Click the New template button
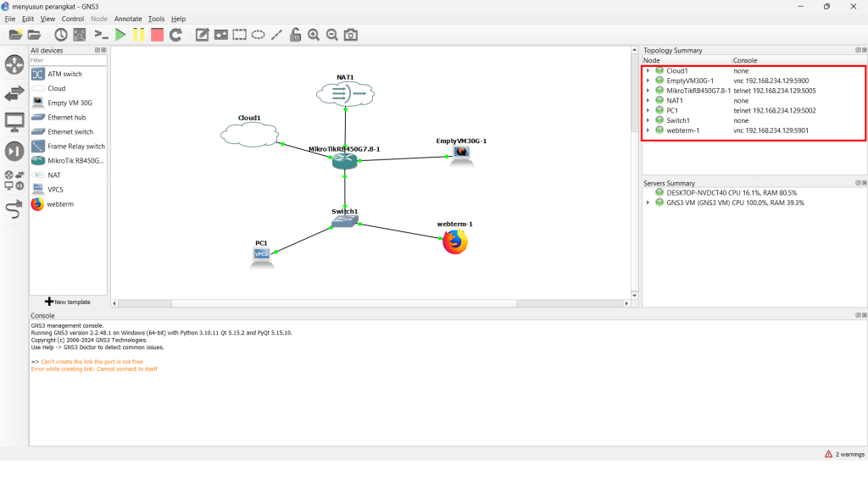Screen dimensions: 868x488 point(68,302)
